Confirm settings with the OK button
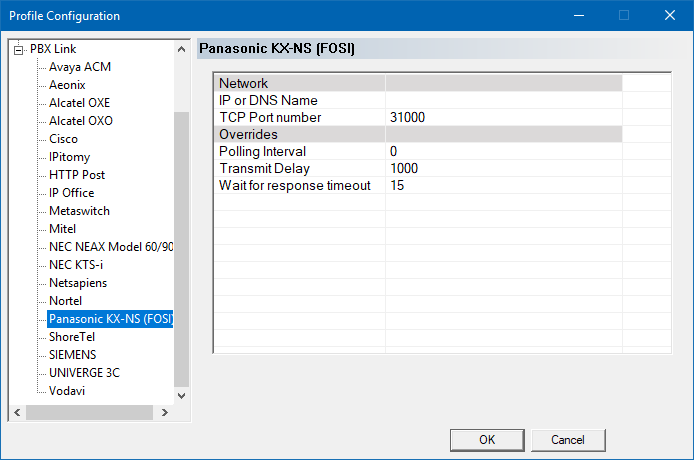Image resolution: width=694 pixels, height=460 pixels. [x=487, y=440]
